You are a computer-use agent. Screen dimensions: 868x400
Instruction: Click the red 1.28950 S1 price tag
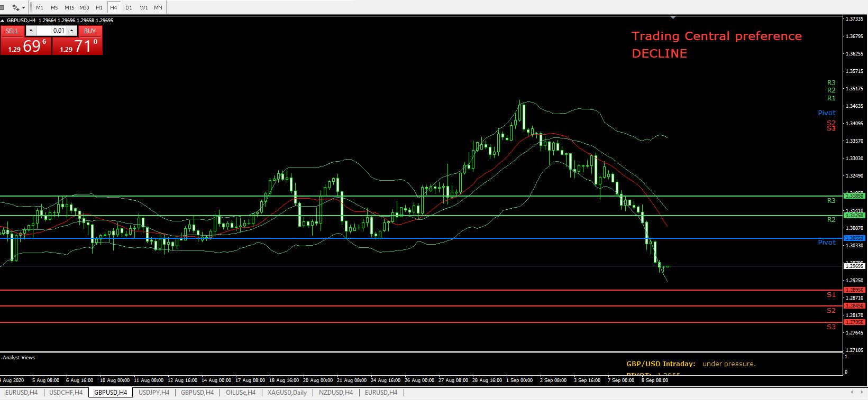(x=855, y=290)
